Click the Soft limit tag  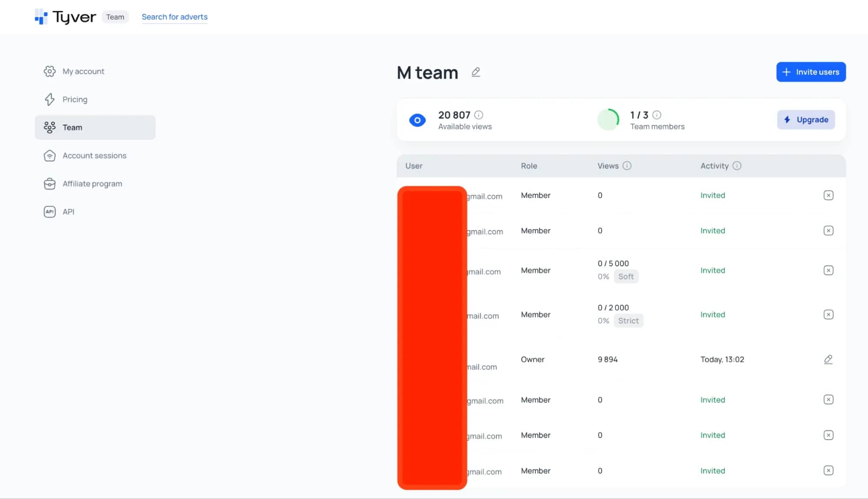pos(626,276)
